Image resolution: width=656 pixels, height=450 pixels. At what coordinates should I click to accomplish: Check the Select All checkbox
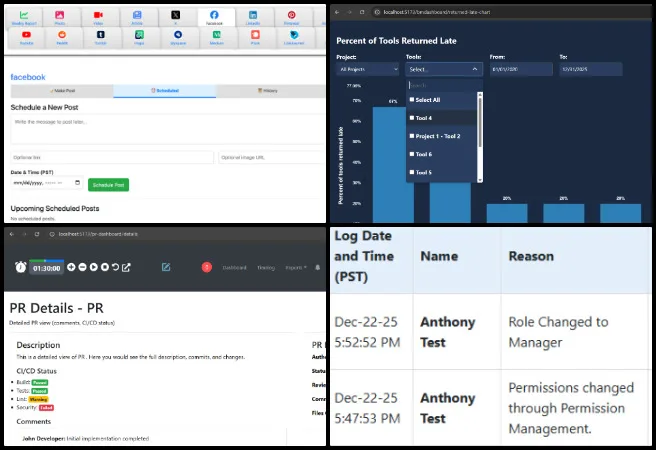(411, 100)
